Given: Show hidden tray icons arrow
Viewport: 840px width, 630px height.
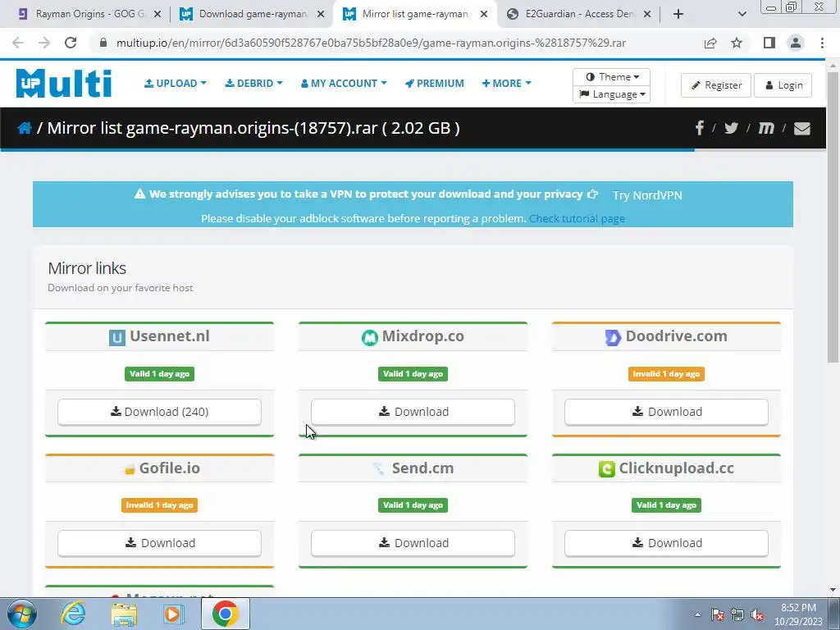Looking at the screenshot, I should 697,615.
